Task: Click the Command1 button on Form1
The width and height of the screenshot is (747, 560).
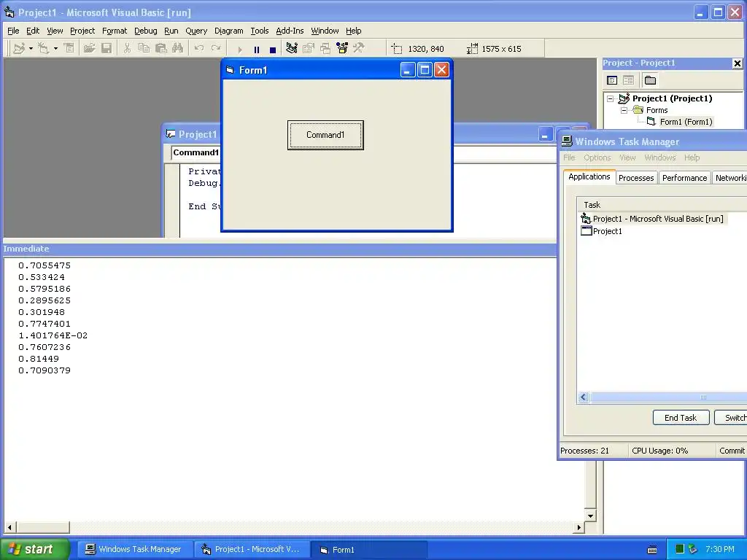Action: pos(325,135)
